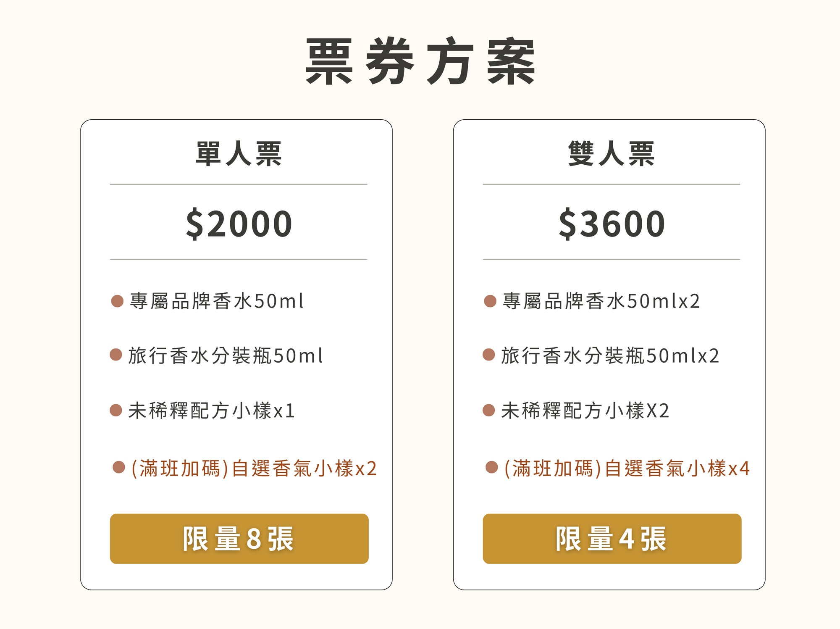Select the bullet before 未稀釋配方小樣x1
This screenshot has height=629, width=840.
116,410
